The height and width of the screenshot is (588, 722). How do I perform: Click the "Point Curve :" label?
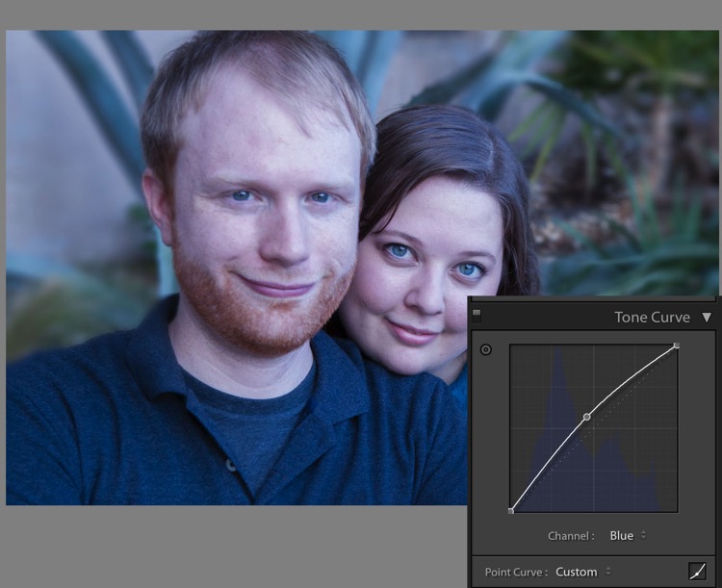(516, 573)
